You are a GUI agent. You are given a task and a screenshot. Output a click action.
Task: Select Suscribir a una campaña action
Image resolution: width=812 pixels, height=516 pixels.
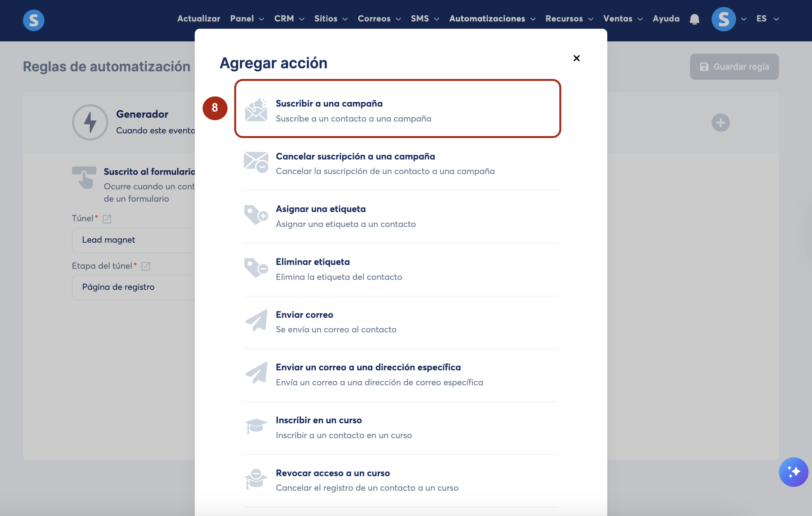[397, 109]
